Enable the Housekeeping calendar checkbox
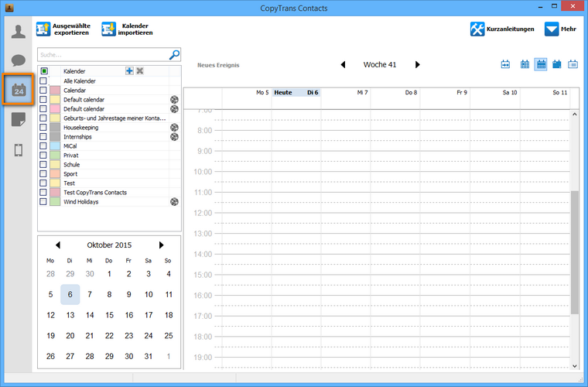 point(43,128)
